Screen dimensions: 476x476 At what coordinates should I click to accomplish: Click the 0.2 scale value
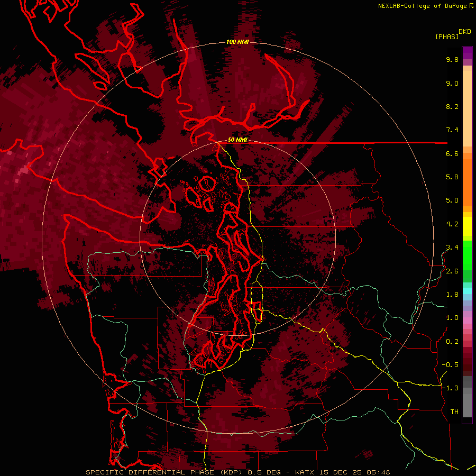click(x=452, y=342)
